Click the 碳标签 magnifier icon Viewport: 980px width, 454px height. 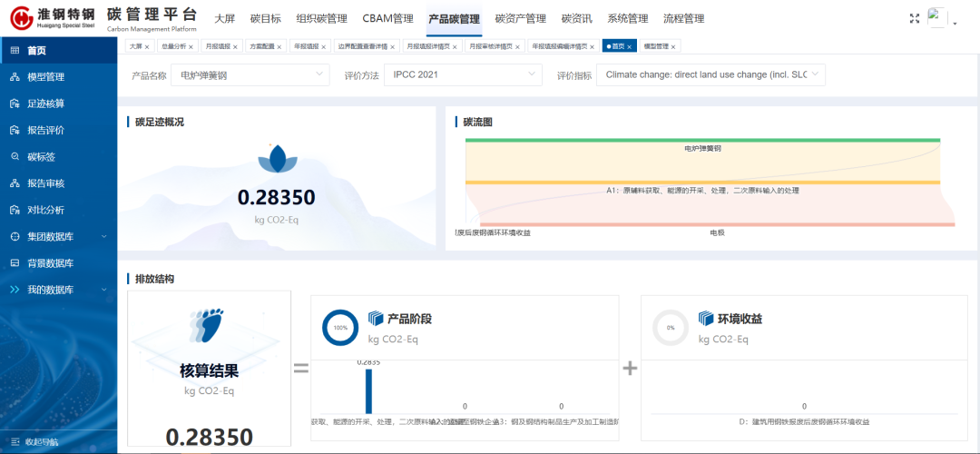coord(15,157)
